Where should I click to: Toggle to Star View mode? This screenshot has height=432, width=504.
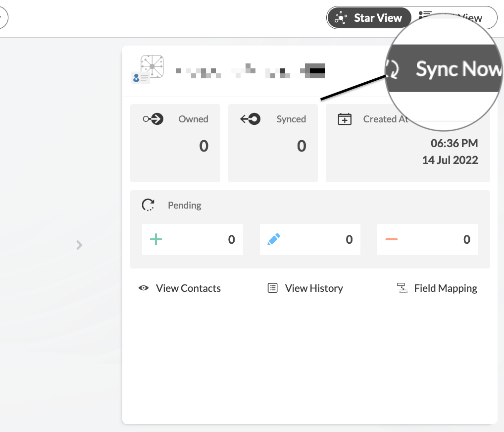(369, 18)
